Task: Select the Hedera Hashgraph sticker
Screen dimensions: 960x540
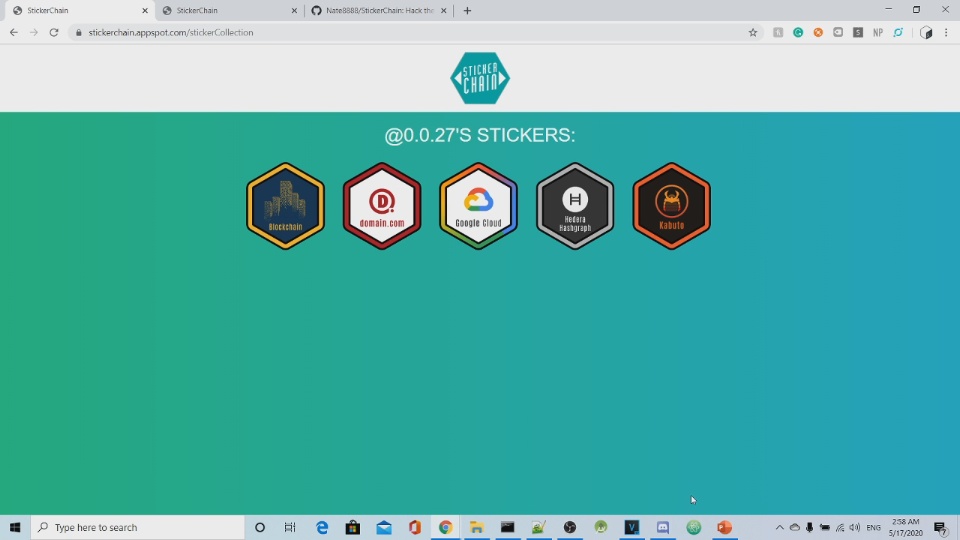Action: click(x=575, y=206)
